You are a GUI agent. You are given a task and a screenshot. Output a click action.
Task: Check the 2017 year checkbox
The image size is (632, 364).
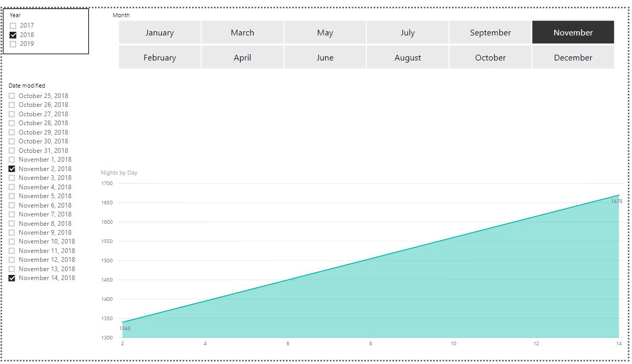point(13,26)
